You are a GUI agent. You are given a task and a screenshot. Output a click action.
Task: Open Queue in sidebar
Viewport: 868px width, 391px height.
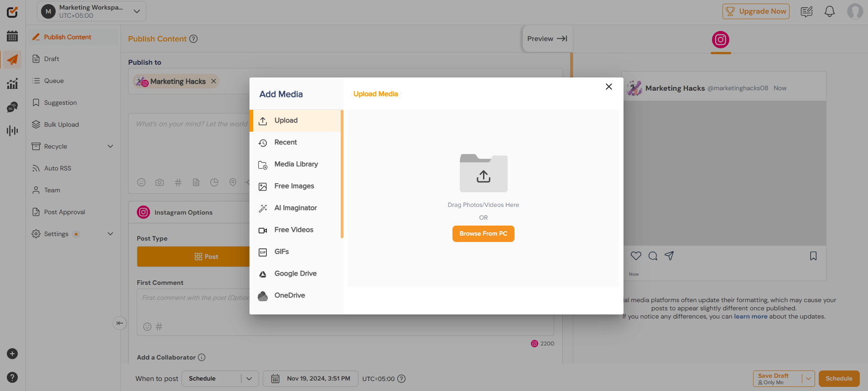tap(73, 81)
